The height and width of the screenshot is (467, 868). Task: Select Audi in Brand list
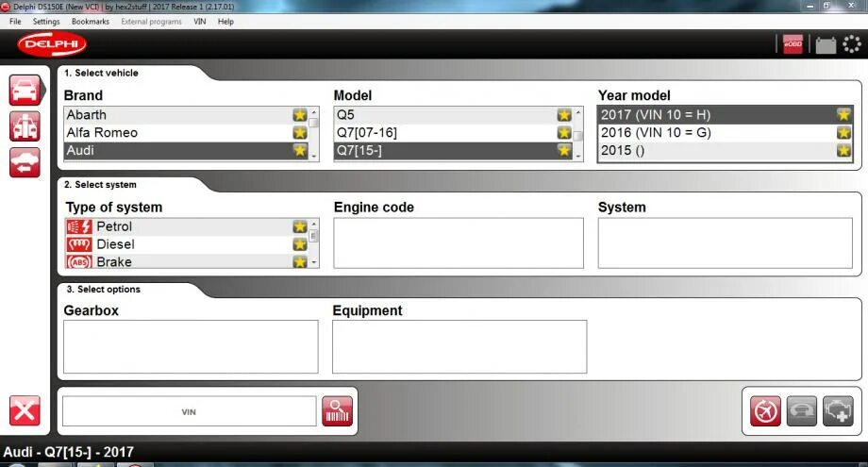[x=187, y=151]
